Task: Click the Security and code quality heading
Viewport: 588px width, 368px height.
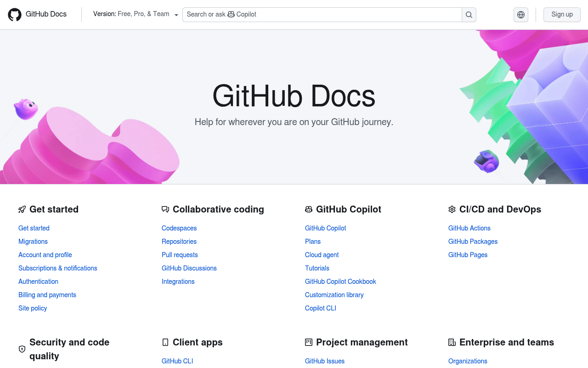Action: (69, 349)
